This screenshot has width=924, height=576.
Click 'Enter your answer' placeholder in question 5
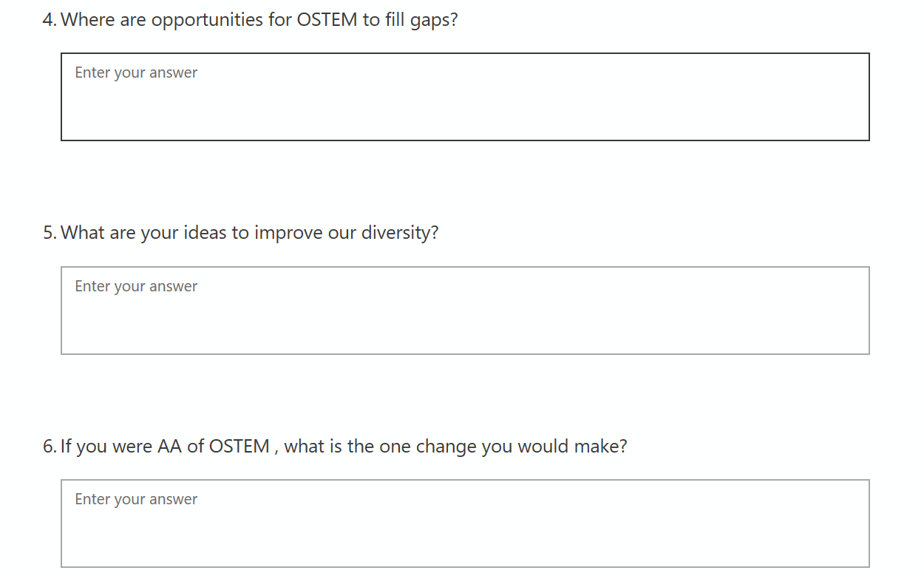point(136,286)
